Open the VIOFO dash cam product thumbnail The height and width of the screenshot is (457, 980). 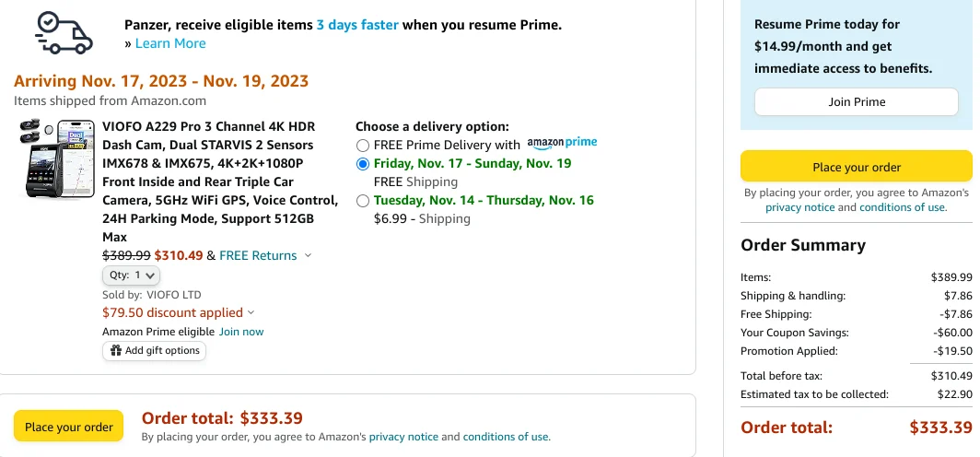click(x=56, y=159)
